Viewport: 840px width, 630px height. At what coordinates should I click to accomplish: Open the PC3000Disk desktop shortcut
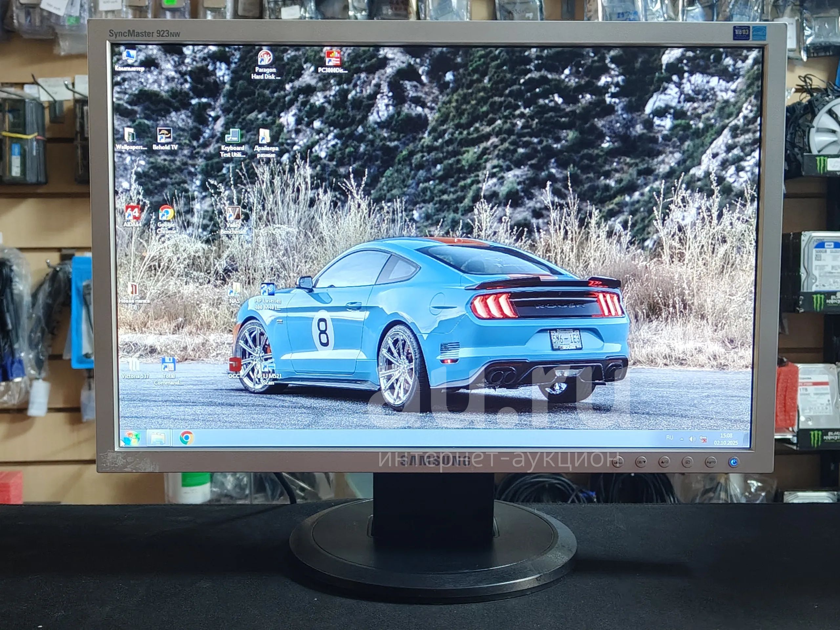(x=333, y=59)
